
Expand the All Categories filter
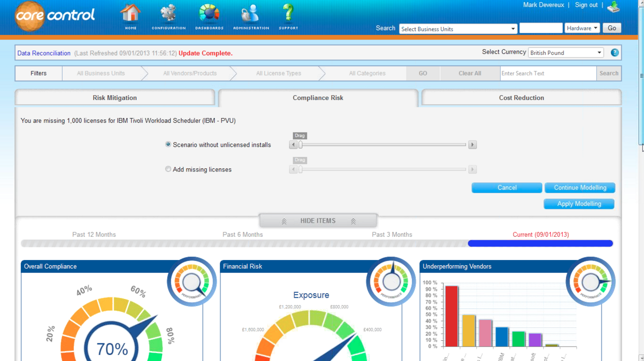[x=367, y=74]
